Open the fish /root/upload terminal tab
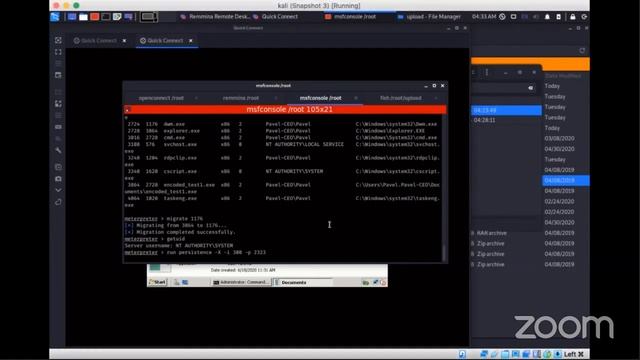640x360 pixels. [400, 98]
